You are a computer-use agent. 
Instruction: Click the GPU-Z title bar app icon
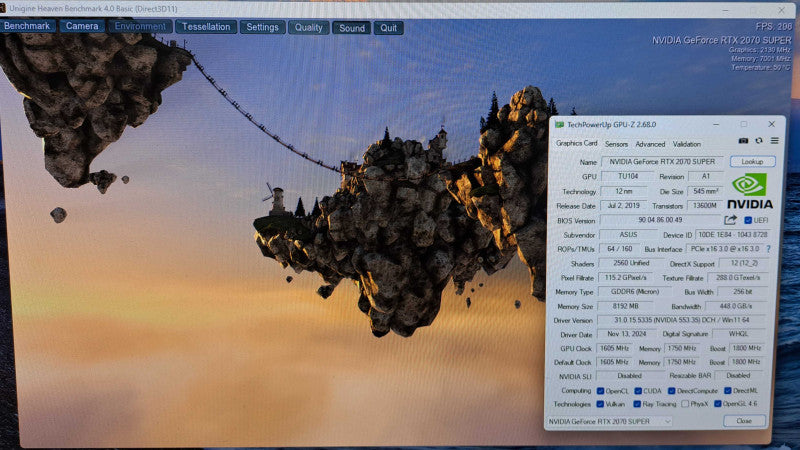[559, 124]
